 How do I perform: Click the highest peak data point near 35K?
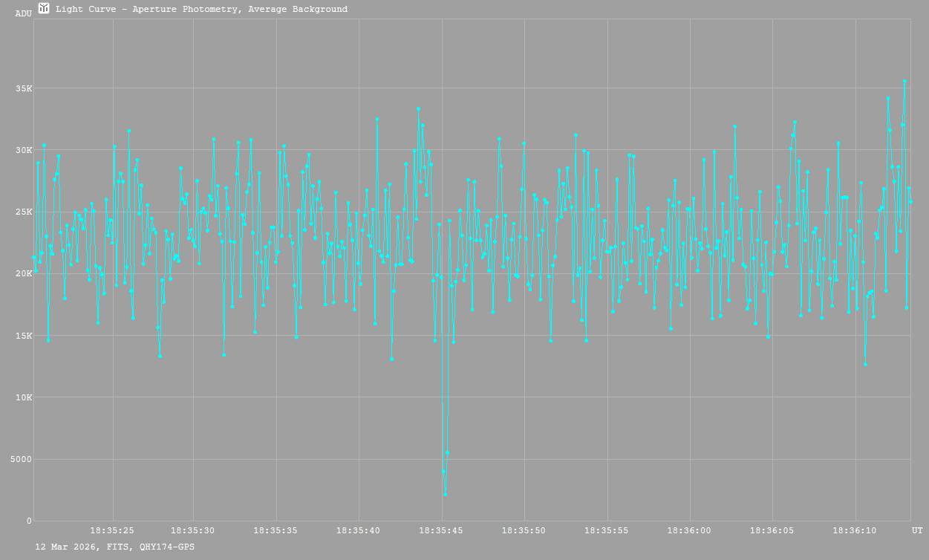(904, 81)
